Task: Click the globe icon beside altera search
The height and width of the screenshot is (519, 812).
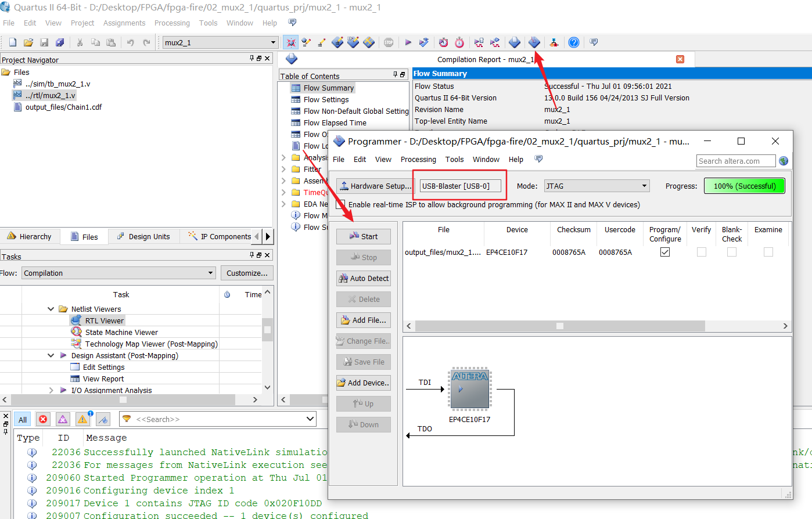Action: click(784, 161)
